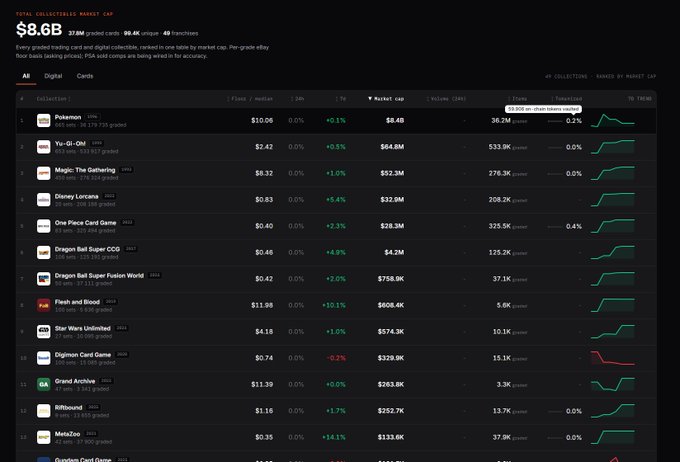This screenshot has height=462, width=680.
Task: Click the MetaZoo logo icon
Action: [43, 437]
